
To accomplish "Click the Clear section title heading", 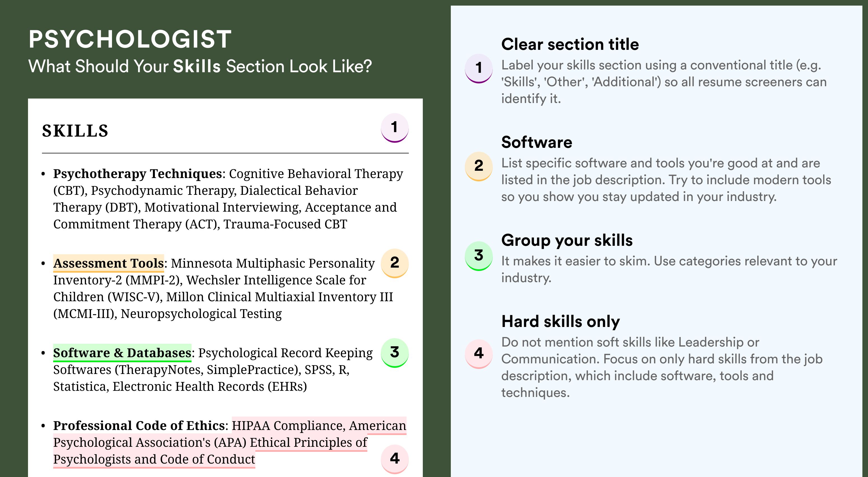I will click(x=570, y=44).
